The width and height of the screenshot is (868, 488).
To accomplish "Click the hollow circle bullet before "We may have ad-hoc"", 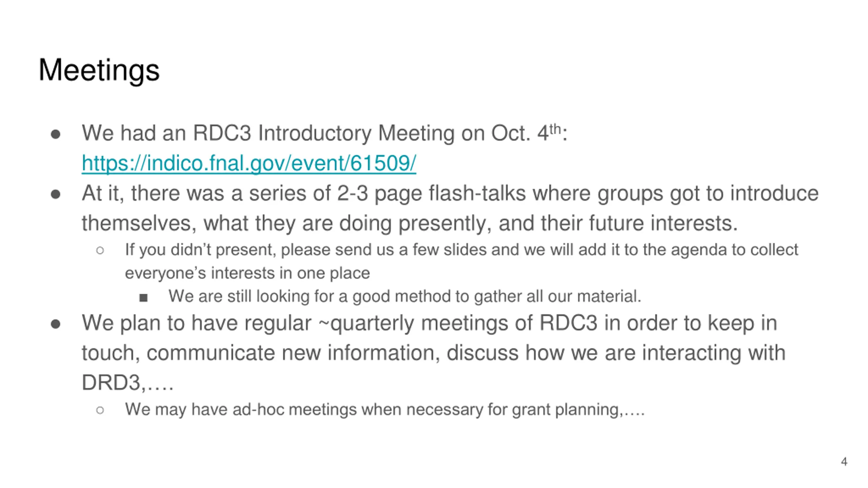I will click(x=100, y=410).
